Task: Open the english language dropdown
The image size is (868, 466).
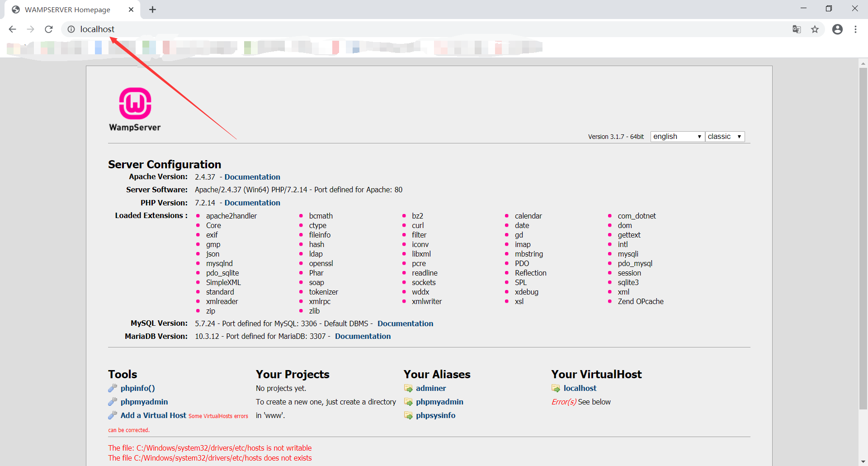Action: tap(677, 137)
